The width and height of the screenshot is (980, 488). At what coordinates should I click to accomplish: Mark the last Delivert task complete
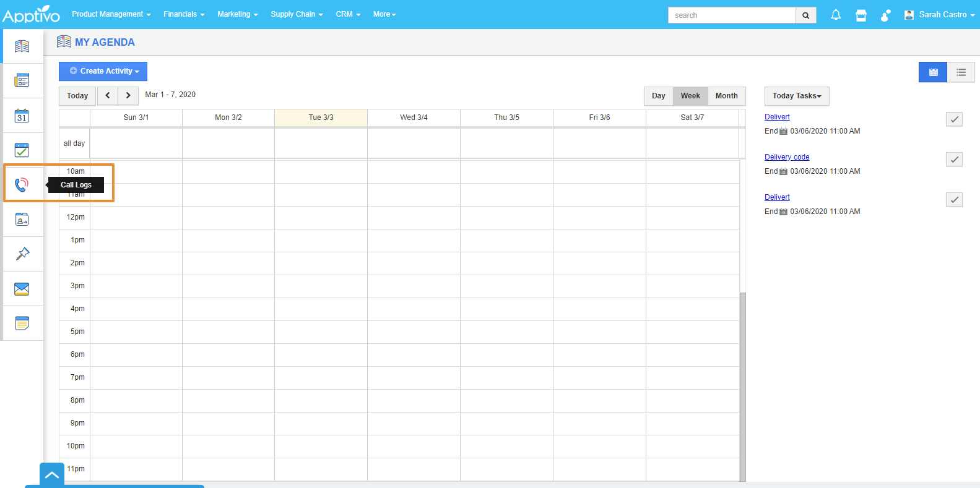[x=954, y=200]
